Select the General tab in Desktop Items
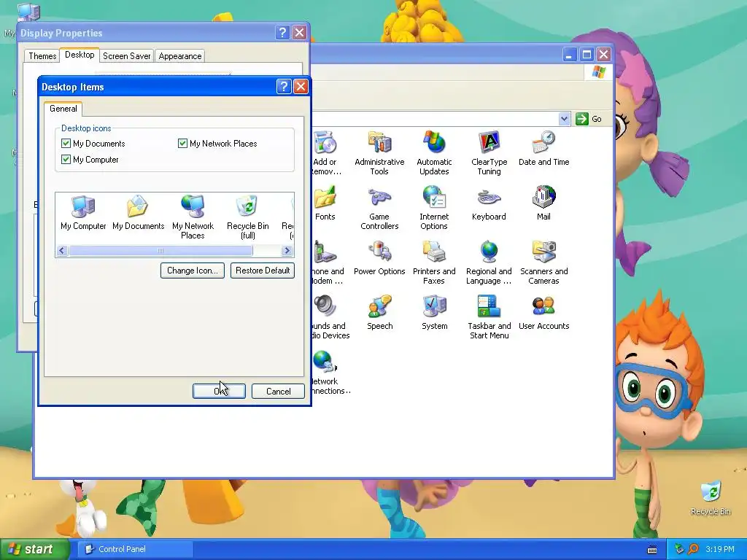The width and height of the screenshot is (747, 560). tap(63, 109)
